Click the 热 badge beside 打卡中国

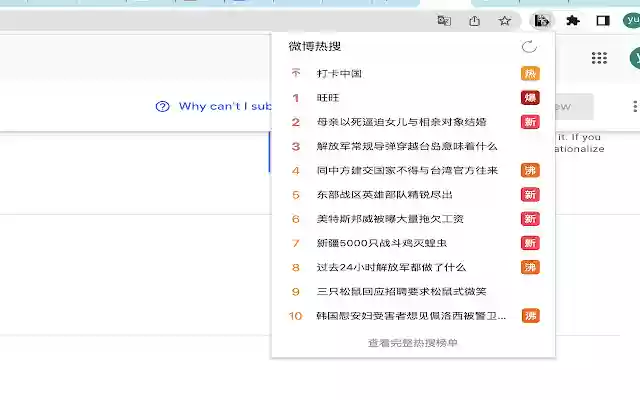coord(530,73)
